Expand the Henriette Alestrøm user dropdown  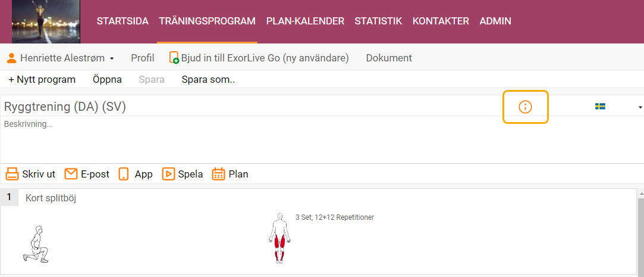(61, 58)
